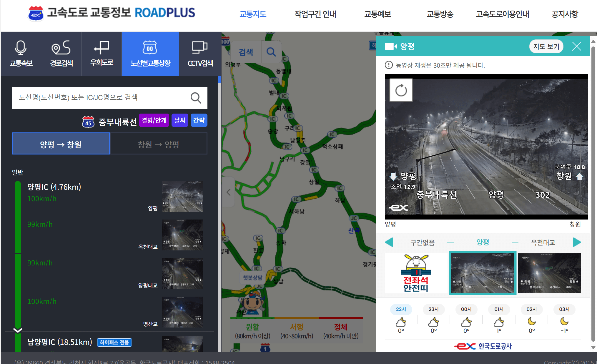This screenshot has width=597, height=364.
Task: Toggle 날씨 (Weather) filter button
Action: [x=180, y=121]
